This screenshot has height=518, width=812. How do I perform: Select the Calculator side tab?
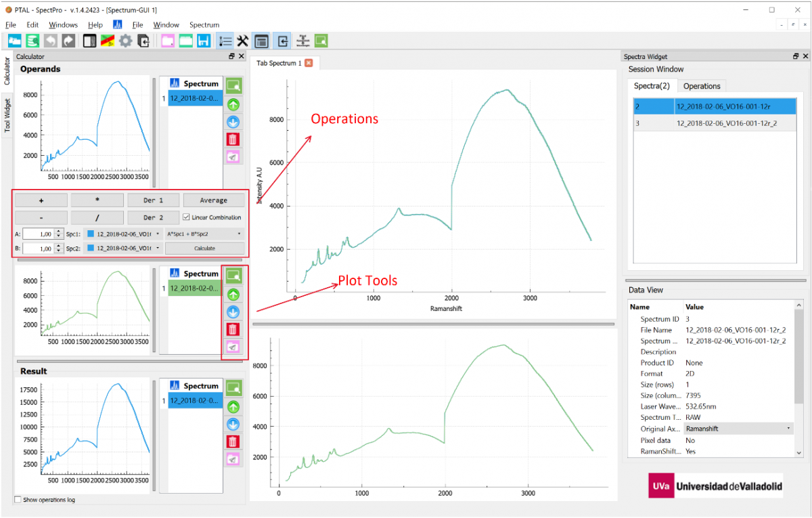[x=7, y=71]
